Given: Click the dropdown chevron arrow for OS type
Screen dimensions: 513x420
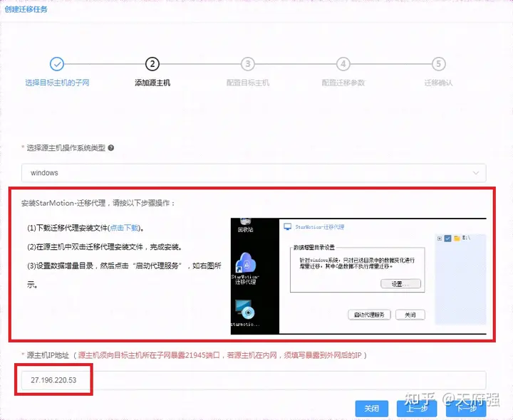Looking at the screenshot, I should point(476,172).
